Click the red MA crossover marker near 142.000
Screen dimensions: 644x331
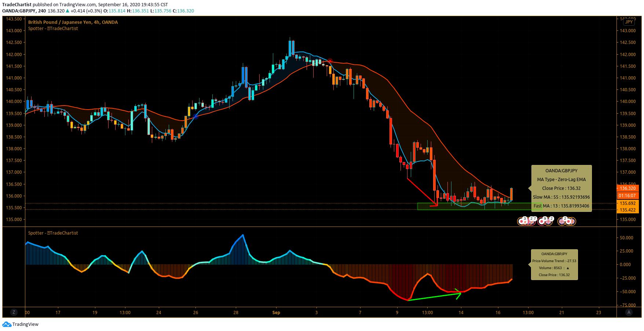(330, 61)
